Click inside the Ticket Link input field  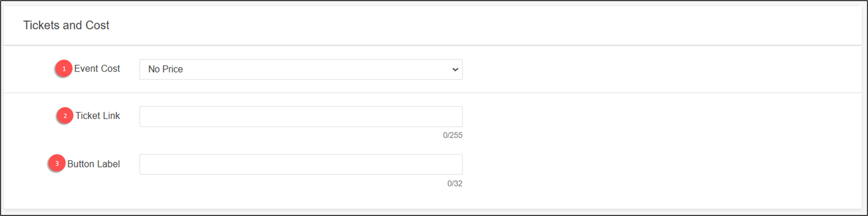(x=301, y=116)
